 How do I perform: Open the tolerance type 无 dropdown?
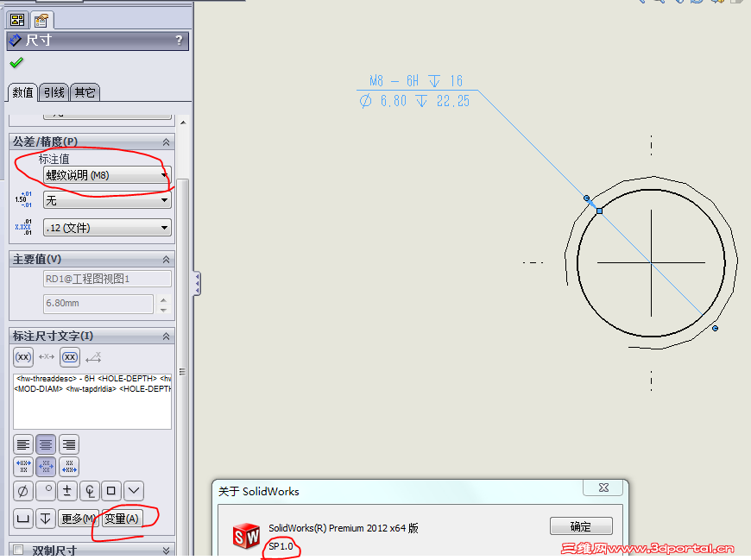coord(107,200)
